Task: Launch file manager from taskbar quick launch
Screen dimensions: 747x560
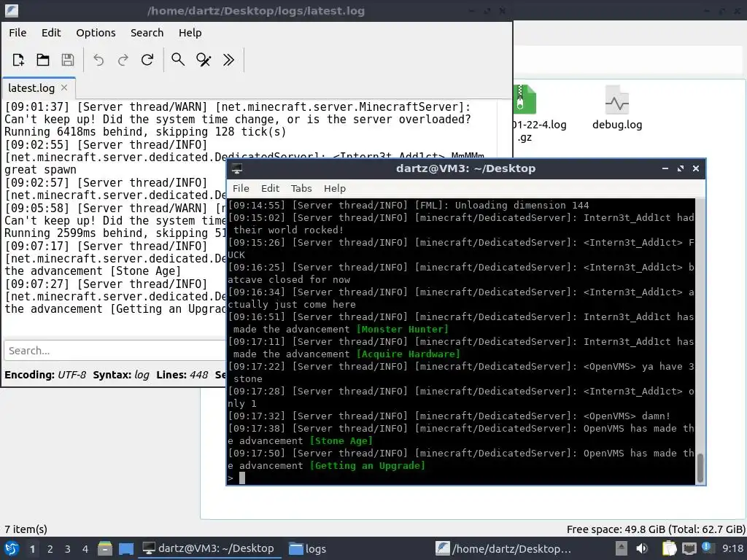Action: [105, 548]
